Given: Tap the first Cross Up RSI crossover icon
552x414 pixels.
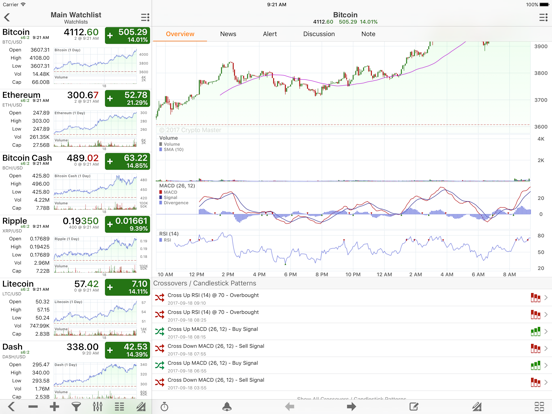Looking at the screenshot, I should coord(159,298).
